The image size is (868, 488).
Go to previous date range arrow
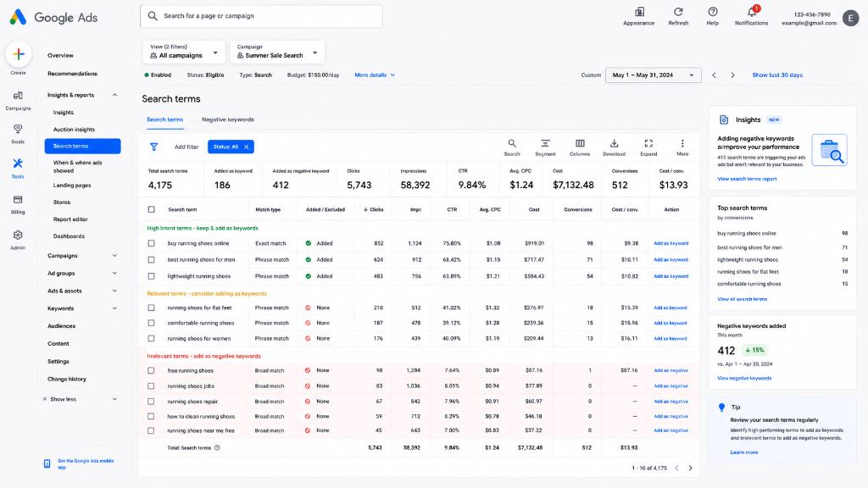[x=714, y=75]
